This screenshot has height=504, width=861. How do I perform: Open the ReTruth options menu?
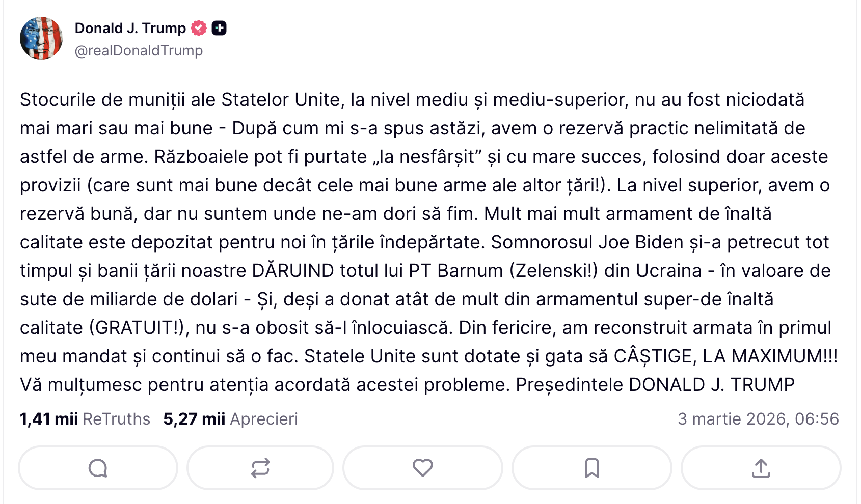(x=260, y=467)
